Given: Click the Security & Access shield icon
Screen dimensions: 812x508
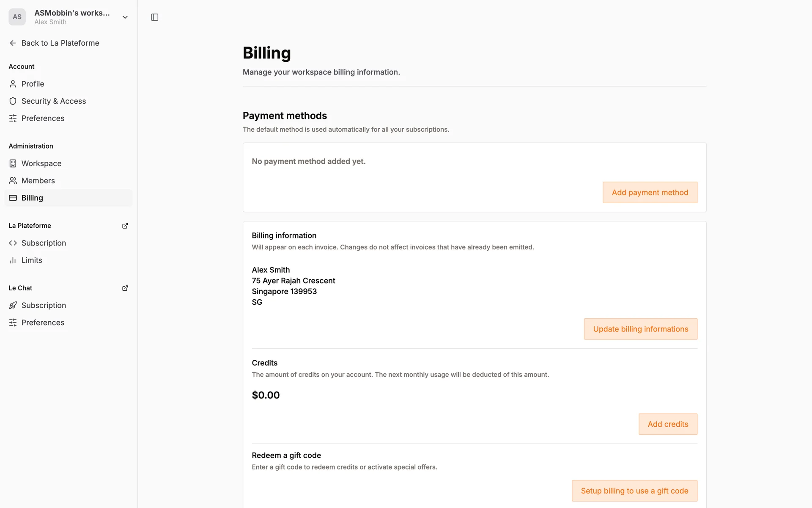Looking at the screenshot, I should point(13,101).
